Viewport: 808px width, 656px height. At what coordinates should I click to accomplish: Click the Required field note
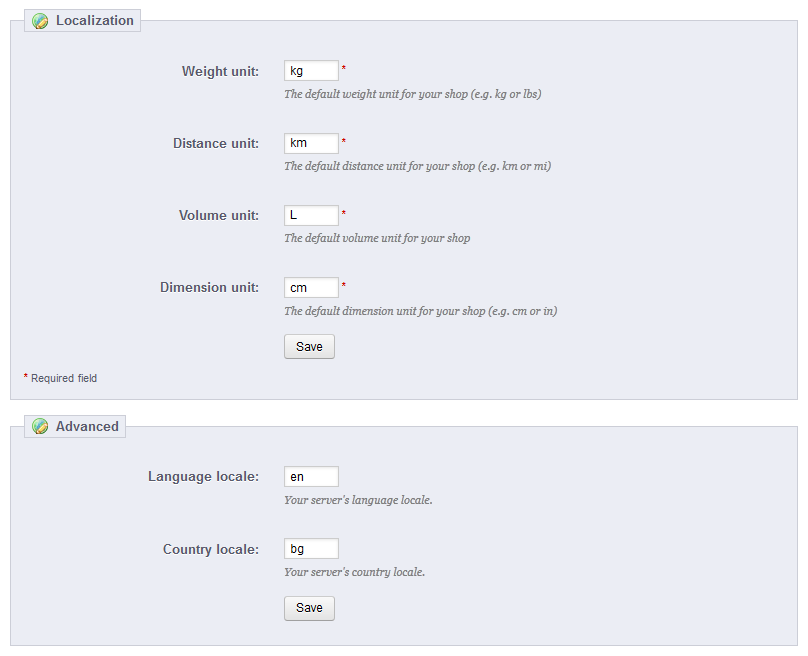[60, 378]
